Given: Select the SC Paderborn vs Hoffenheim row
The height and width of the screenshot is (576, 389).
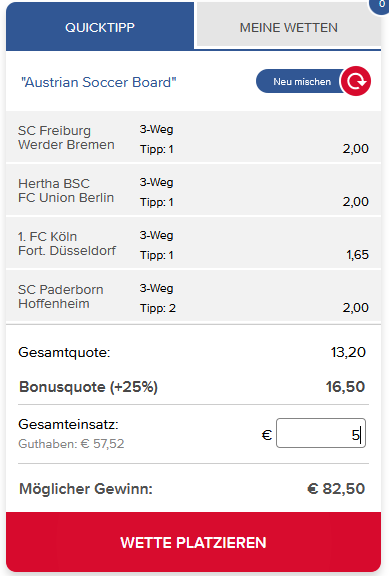Looking at the screenshot, I should click(193, 296).
